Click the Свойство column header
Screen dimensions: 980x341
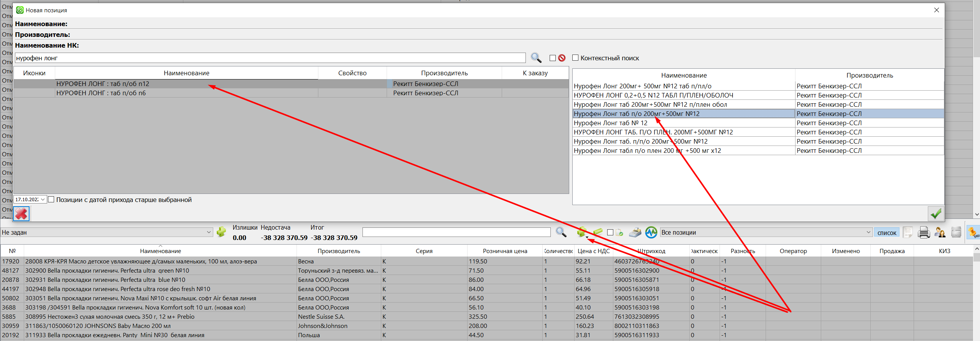point(352,73)
